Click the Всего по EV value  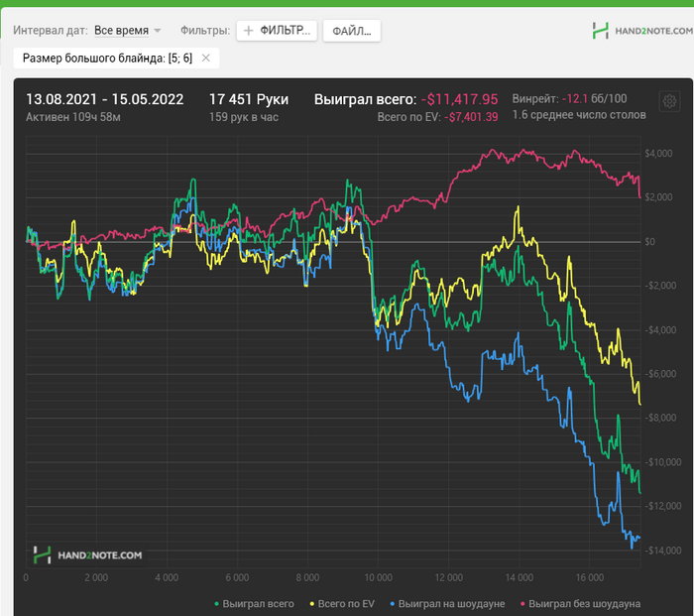(x=471, y=117)
